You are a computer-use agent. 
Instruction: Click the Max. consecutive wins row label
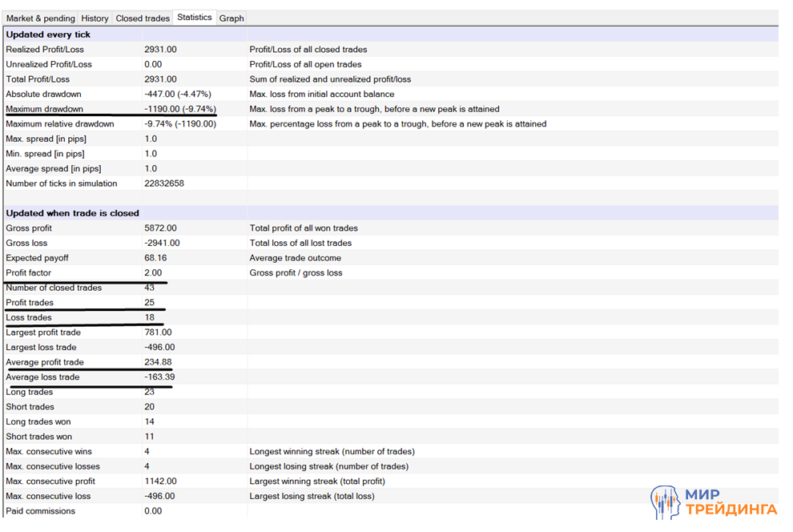click(48, 451)
